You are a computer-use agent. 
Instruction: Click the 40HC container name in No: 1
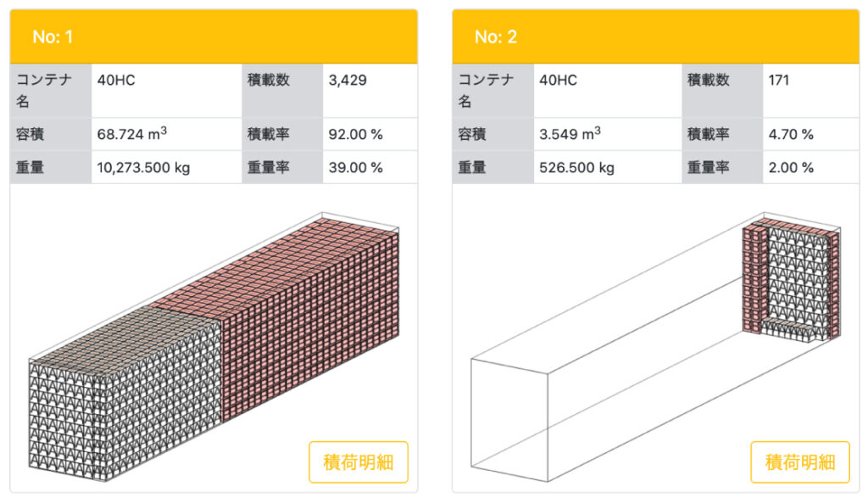(117, 81)
